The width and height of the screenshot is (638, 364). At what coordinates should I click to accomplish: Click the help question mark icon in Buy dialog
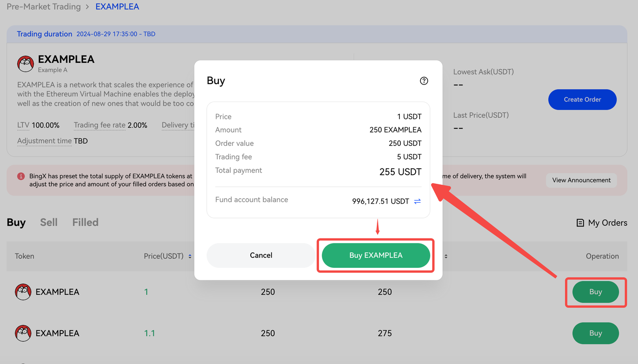[x=424, y=81]
